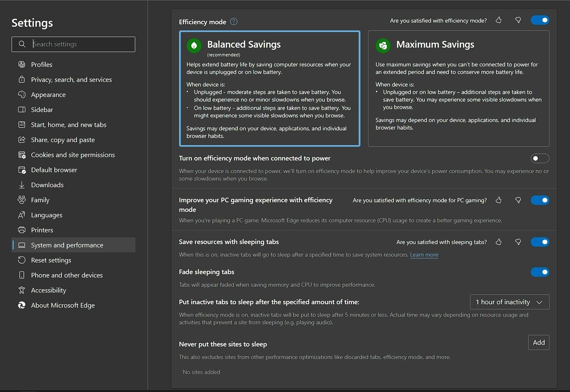This screenshot has width=570, height=392.
Task: Click the Sidebar panel icon
Action: [x=22, y=109]
